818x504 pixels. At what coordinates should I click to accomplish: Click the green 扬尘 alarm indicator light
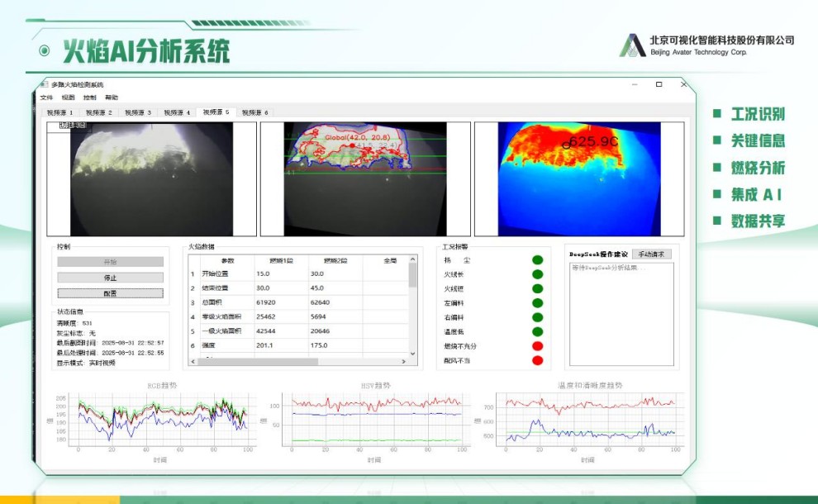tap(537, 260)
